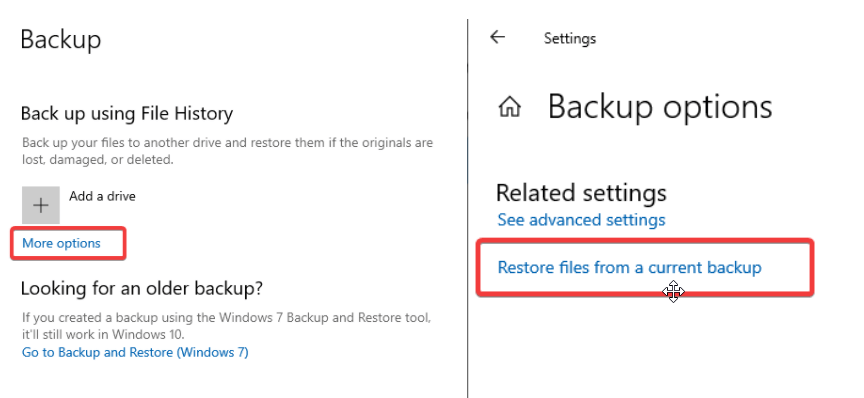This screenshot has height=398, width=864.
Task: Click the plus icon to add a drive
Action: 41,205
